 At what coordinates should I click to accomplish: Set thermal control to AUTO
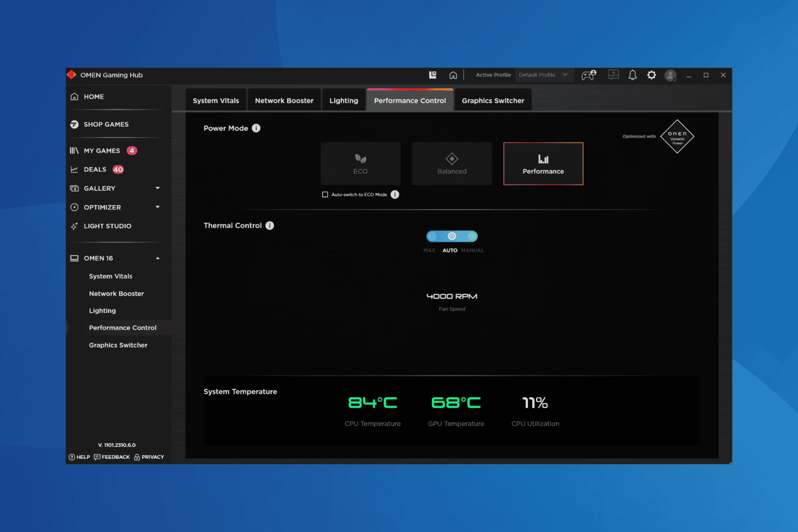click(450, 250)
